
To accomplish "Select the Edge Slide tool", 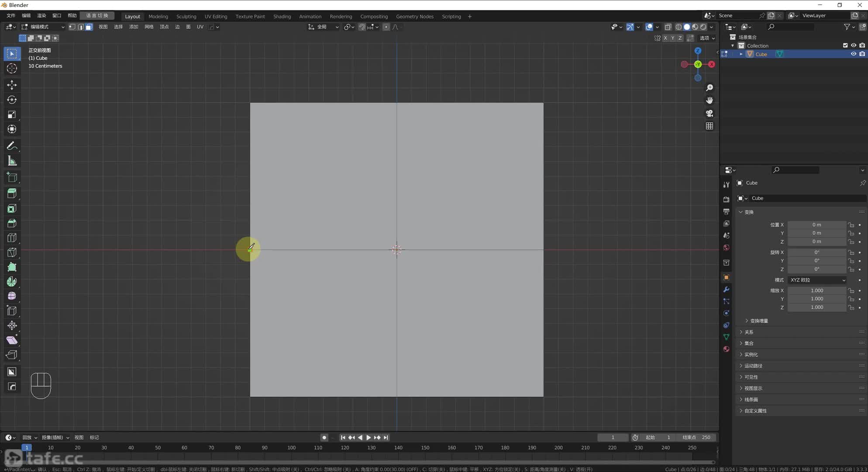I will [12, 311].
